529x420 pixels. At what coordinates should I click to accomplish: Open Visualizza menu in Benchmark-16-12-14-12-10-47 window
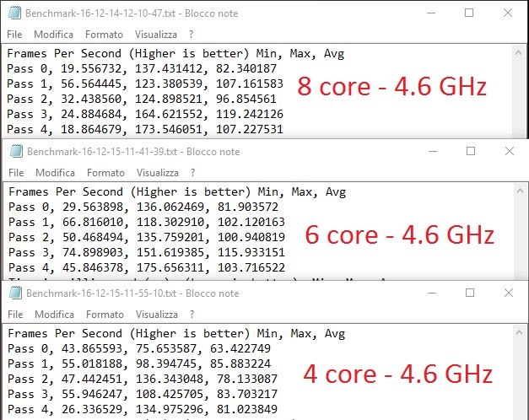tap(156, 35)
